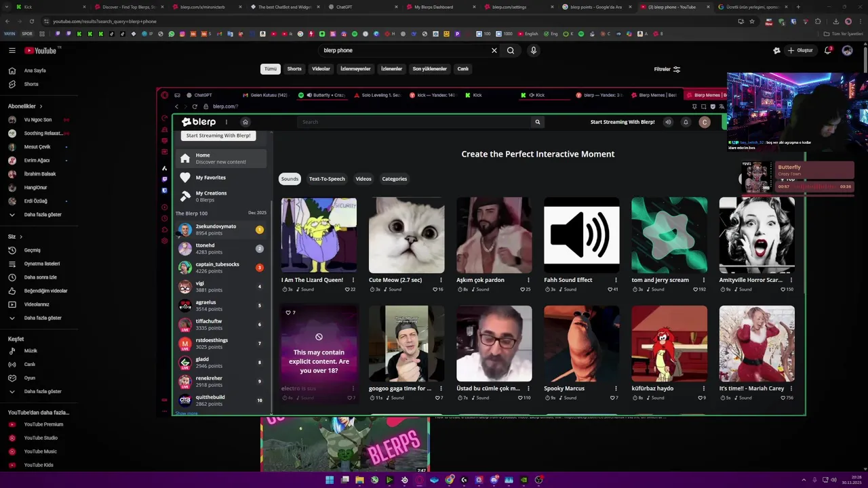This screenshot has height=488, width=868.
Task: Open the YouTube account avatar menu
Action: (x=847, y=50)
